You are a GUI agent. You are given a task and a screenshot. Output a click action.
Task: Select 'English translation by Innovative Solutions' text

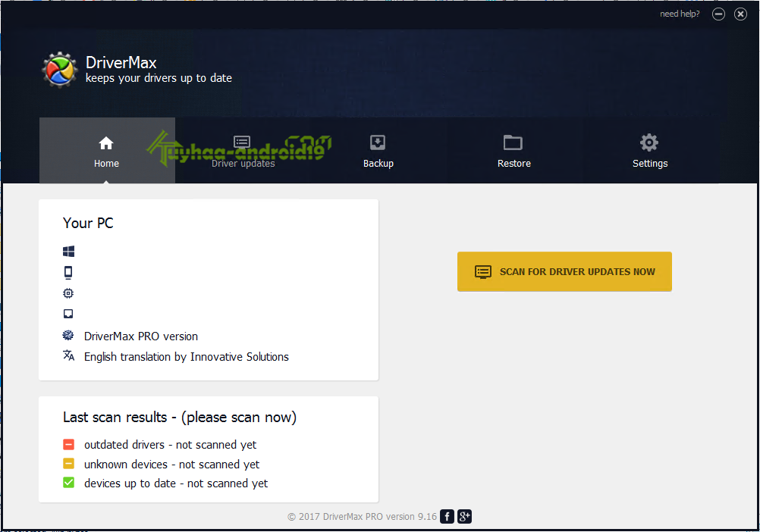click(x=187, y=357)
